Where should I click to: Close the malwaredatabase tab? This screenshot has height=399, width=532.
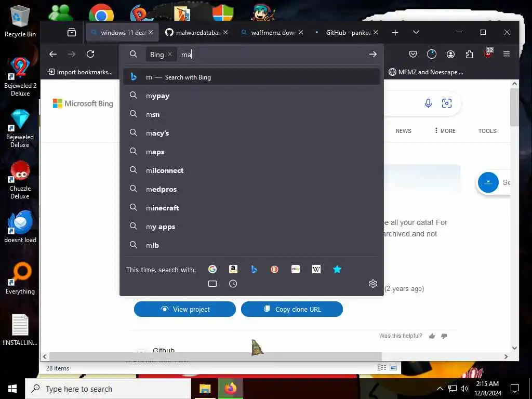point(225,33)
